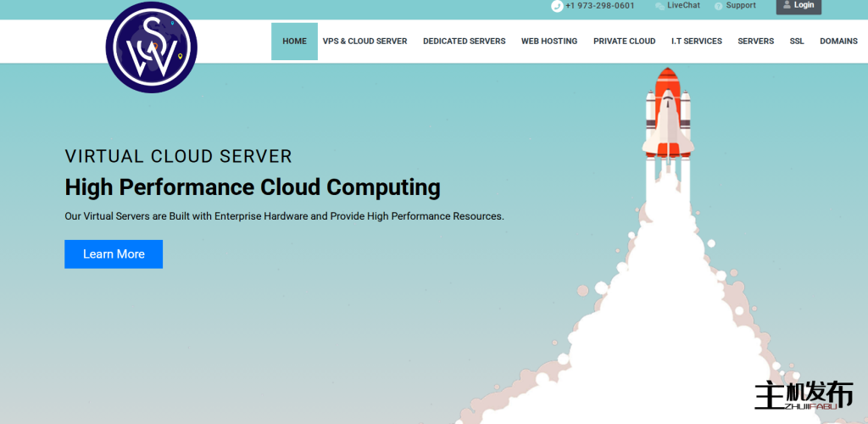
Task: Click the blue Learn More button
Action: [x=114, y=254]
